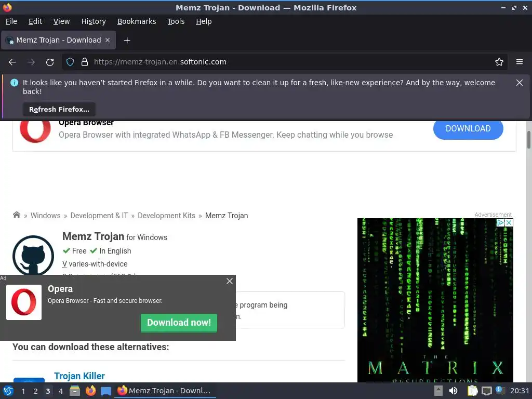
Task: Close the Memz Trojan - Download tab
Action: [x=108, y=40]
